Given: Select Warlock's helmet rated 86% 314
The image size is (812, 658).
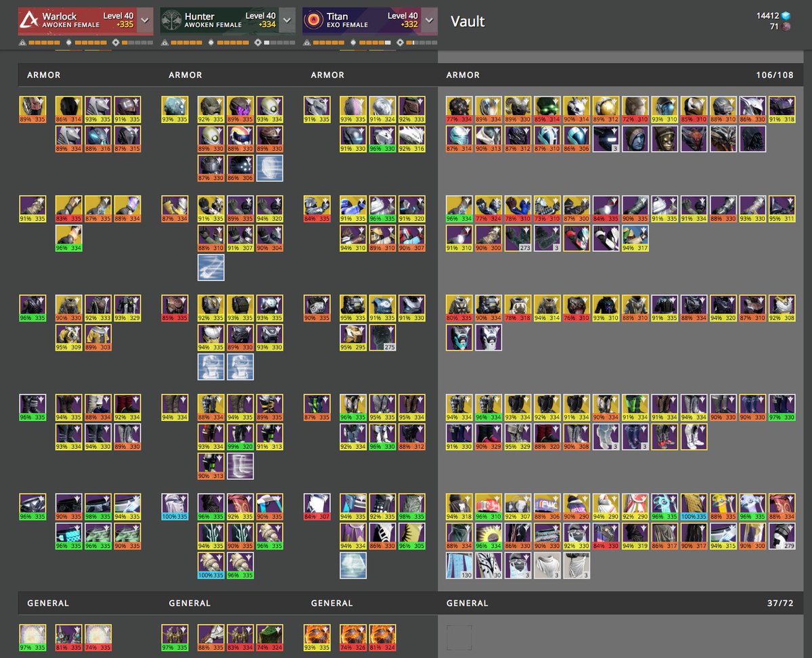Looking at the screenshot, I should pyautogui.click(x=68, y=109).
